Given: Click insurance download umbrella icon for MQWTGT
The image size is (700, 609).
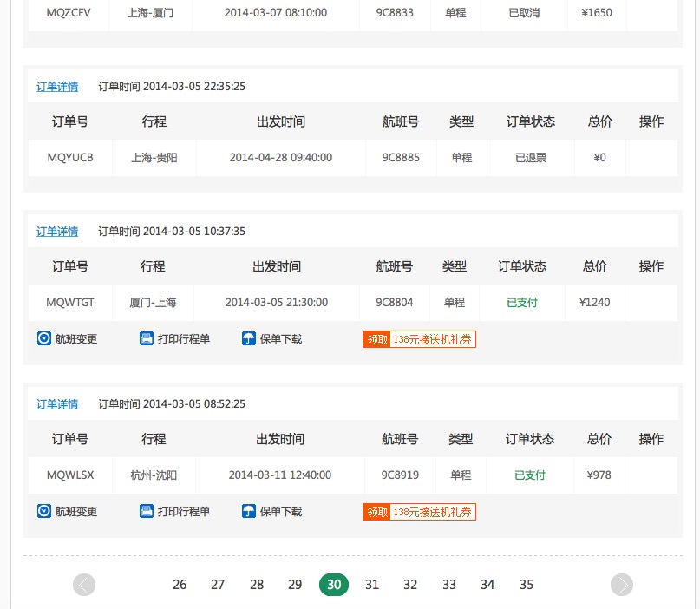Looking at the screenshot, I should pyautogui.click(x=249, y=338).
